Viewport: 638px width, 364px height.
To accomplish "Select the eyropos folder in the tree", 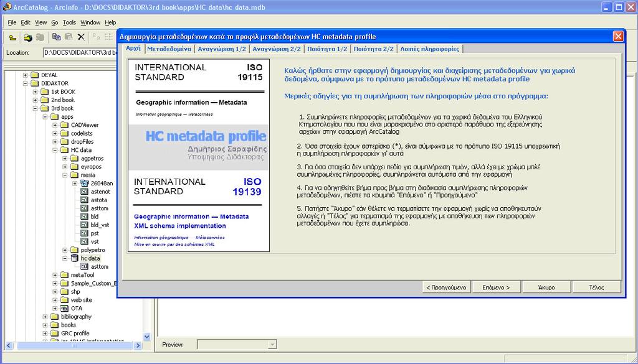I will [91, 167].
